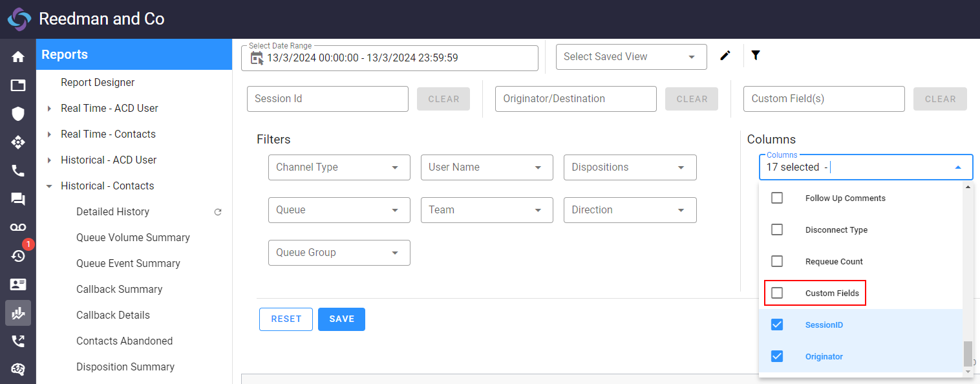Viewport: 980px width, 384px height.
Task: Expand Historical - ACD User tree
Action: 49,160
